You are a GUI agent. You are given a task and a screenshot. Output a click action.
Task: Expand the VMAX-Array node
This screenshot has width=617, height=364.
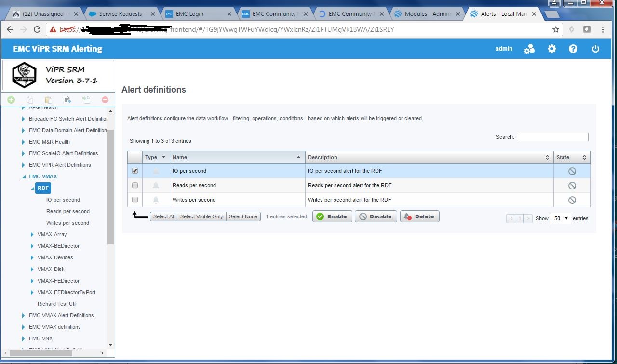coord(32,234)
